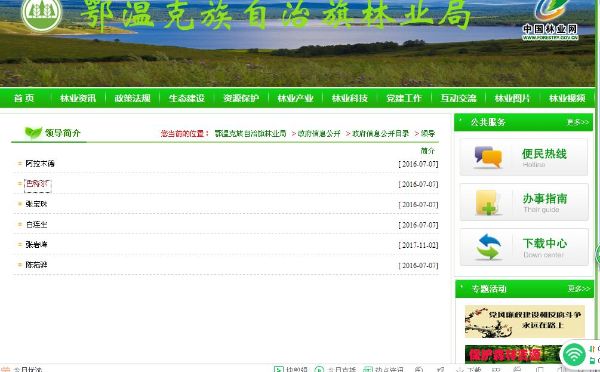This screenshot has width=600, height=372.
Task: Go to 林业资讯 in navigation bar
Action: (78, 98)
